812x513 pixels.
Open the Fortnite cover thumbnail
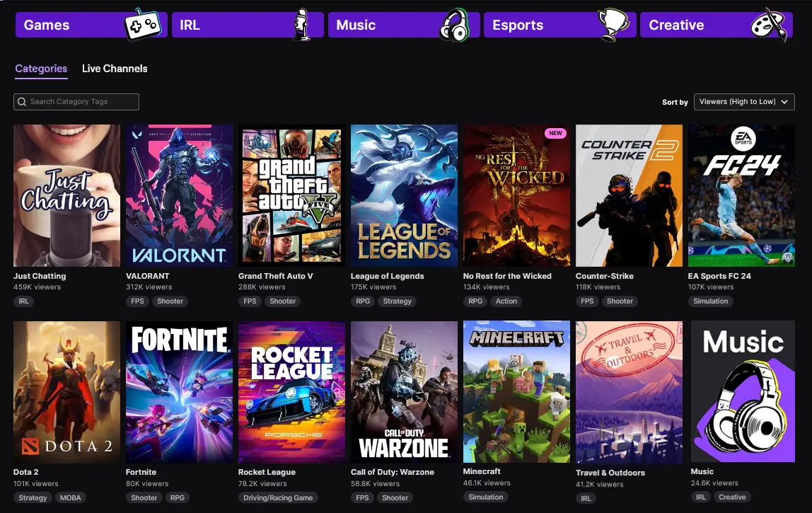pos(178,391)
